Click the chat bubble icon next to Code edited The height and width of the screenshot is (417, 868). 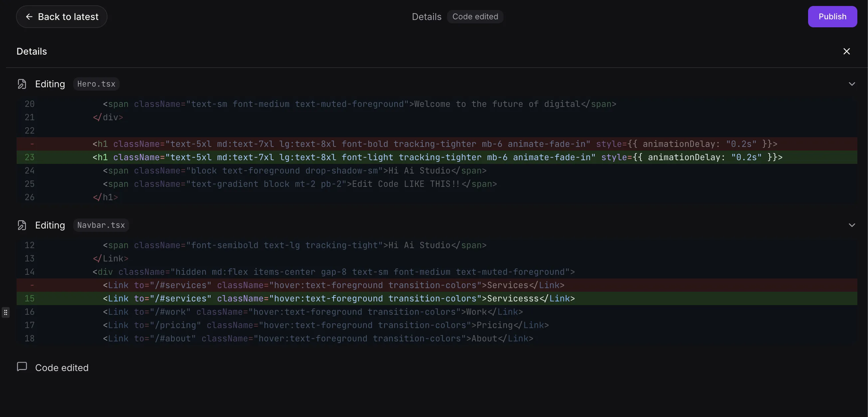click(22, 367)
